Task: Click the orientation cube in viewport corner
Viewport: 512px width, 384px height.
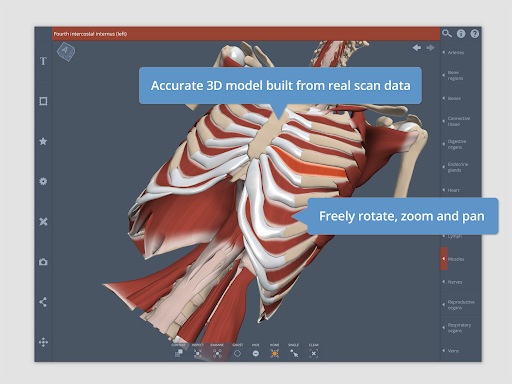Action: coord(66,51)
